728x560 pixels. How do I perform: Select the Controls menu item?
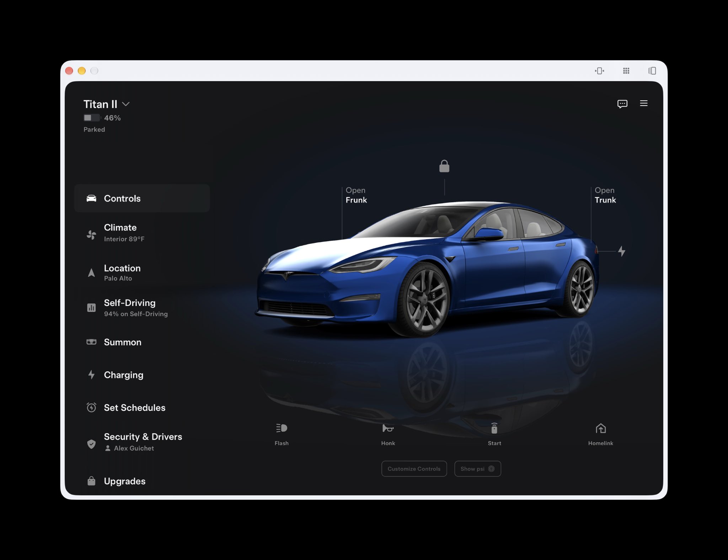pyautogui.click(x=142, y=198)
